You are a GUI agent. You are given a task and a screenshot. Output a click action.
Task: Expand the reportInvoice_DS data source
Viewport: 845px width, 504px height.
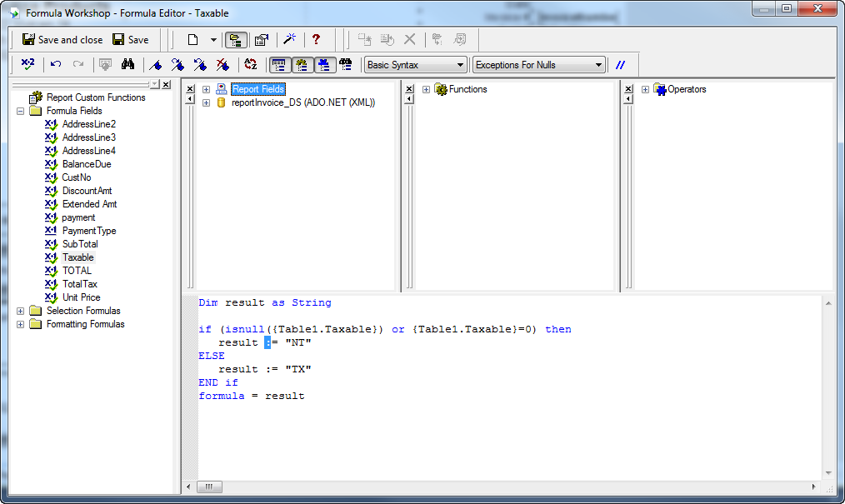click(x=206, y=102)
